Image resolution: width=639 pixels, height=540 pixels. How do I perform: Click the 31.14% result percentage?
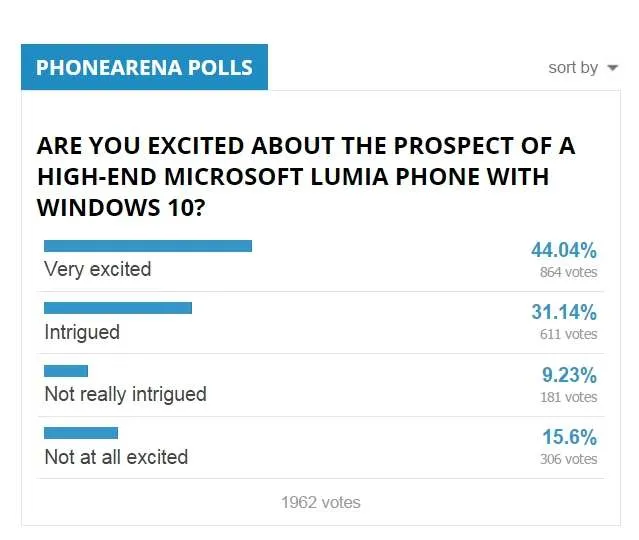pos(564,312)
